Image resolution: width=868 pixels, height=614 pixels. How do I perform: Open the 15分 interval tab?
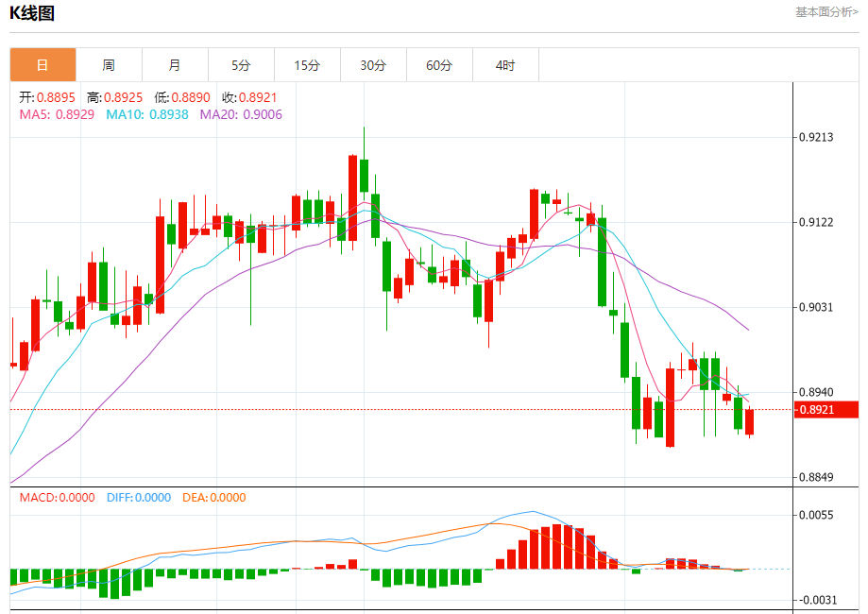pyautogui.click(x=307, y=65)
